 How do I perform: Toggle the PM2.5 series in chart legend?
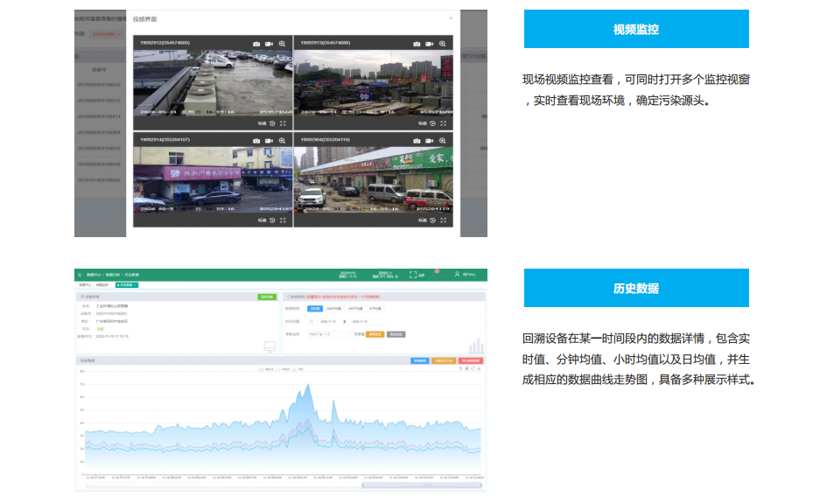point(266,369)
